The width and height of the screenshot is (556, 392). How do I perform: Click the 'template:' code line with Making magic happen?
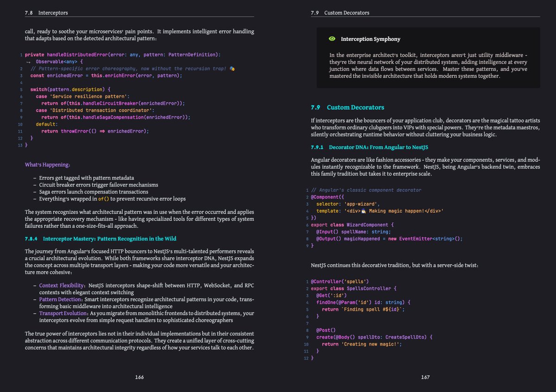click(380, 211)
